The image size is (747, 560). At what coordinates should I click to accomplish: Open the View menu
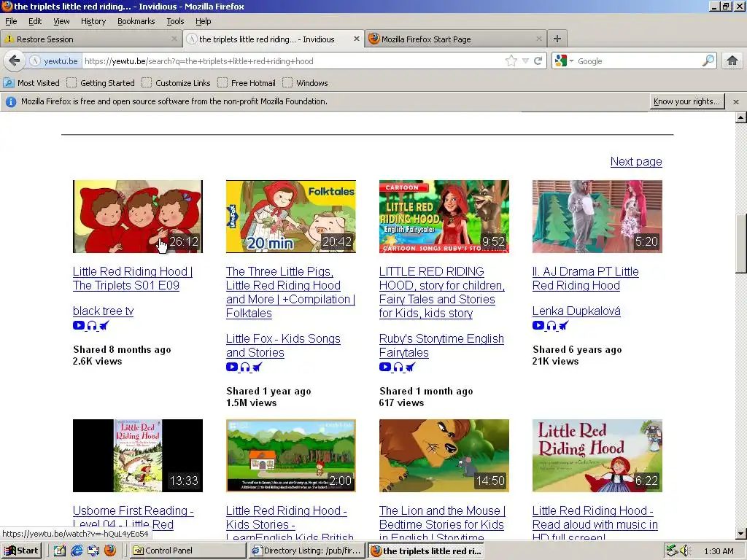point(61,21)
